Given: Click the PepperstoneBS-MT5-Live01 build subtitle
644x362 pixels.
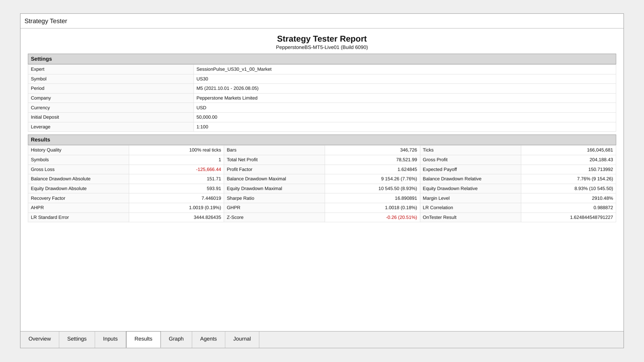Looking at the screenshot, I should [322, 47].
